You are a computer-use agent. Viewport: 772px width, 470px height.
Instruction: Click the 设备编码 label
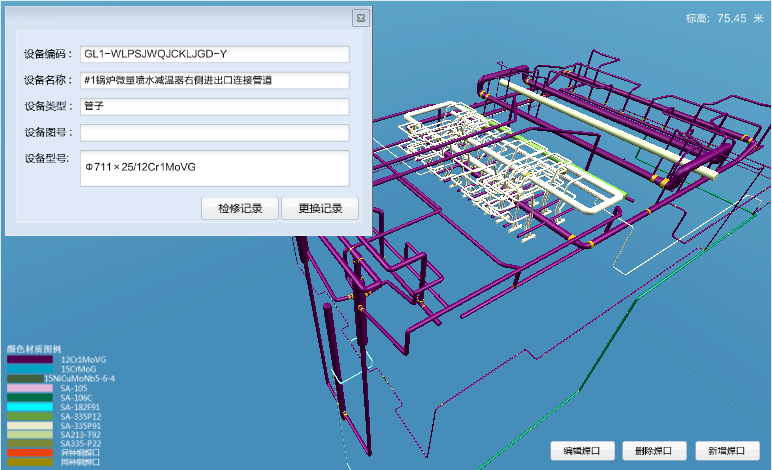click(48, 54)
